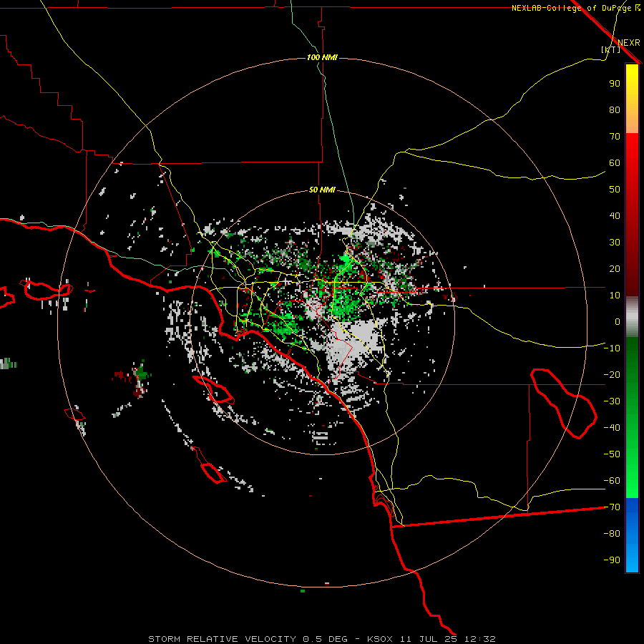
Task: Click the 90 value on velocity scale
Action: click(615, 84)
